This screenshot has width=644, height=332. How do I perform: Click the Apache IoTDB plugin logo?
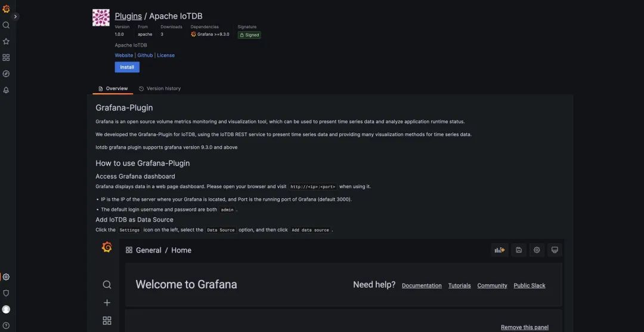click(x=101, y=18)
